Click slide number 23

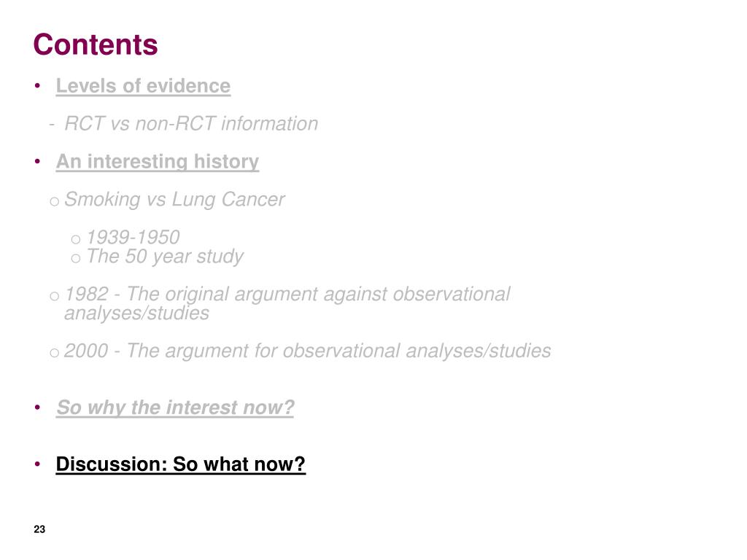click(x=39, y=529)
